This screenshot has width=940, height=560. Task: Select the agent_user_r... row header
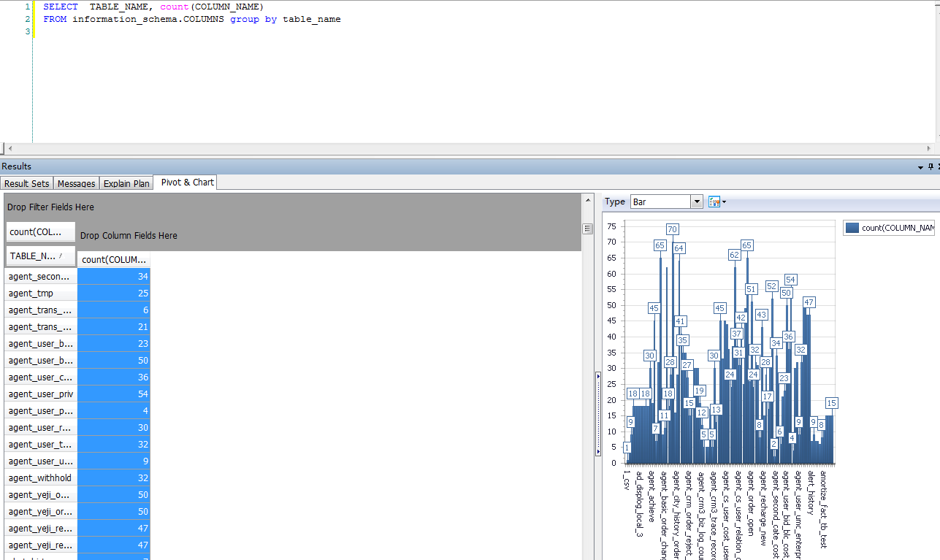pyautogui.click(x=41, y=428)
